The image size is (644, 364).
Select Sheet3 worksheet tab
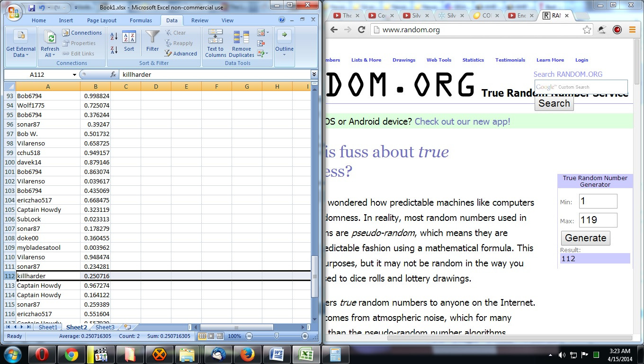[x=105, y=327]
